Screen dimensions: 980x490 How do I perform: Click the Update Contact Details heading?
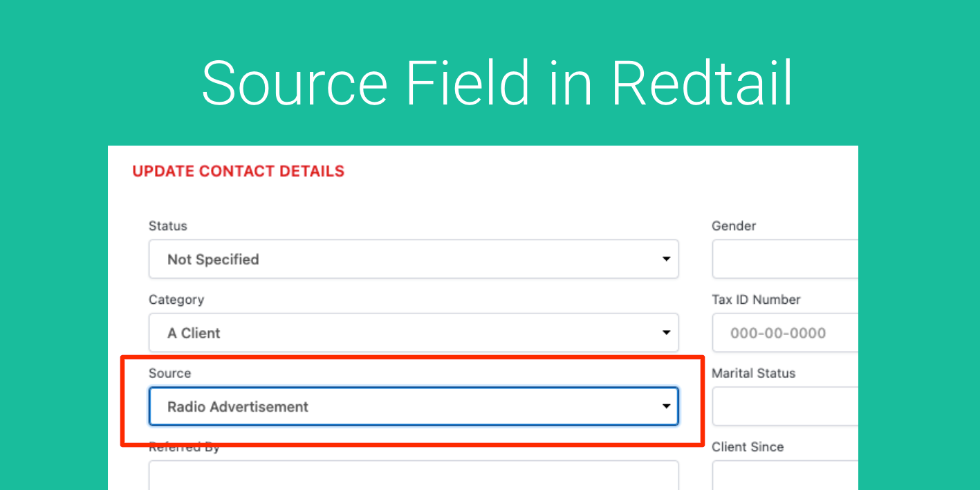(x=239, y=171)
